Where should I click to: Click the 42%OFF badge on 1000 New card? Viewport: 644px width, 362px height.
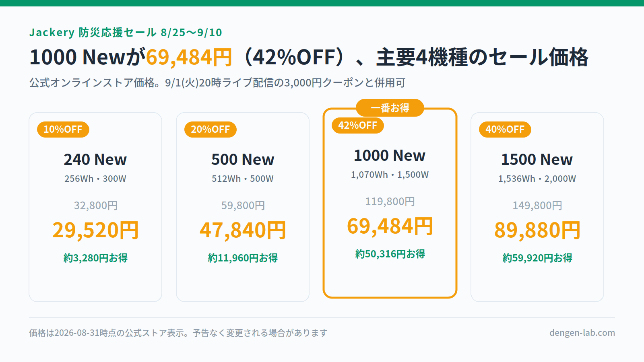pyautogui.click(x=358, y=125)
